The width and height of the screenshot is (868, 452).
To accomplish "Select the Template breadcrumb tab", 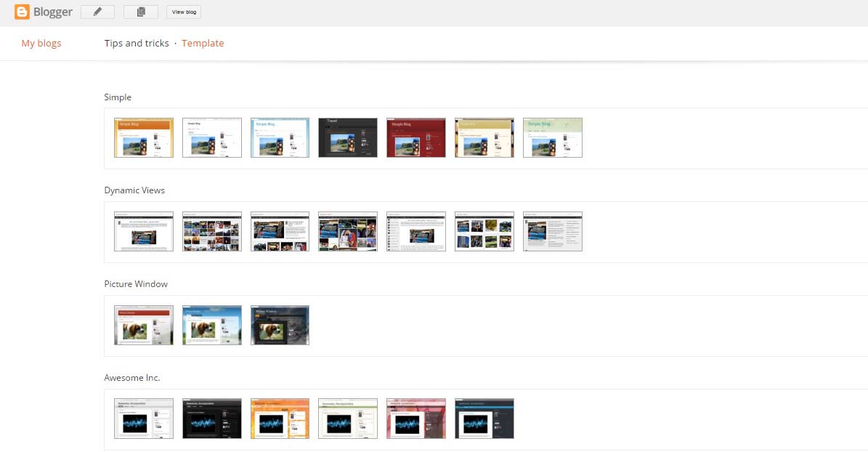I will coord(203,44).
